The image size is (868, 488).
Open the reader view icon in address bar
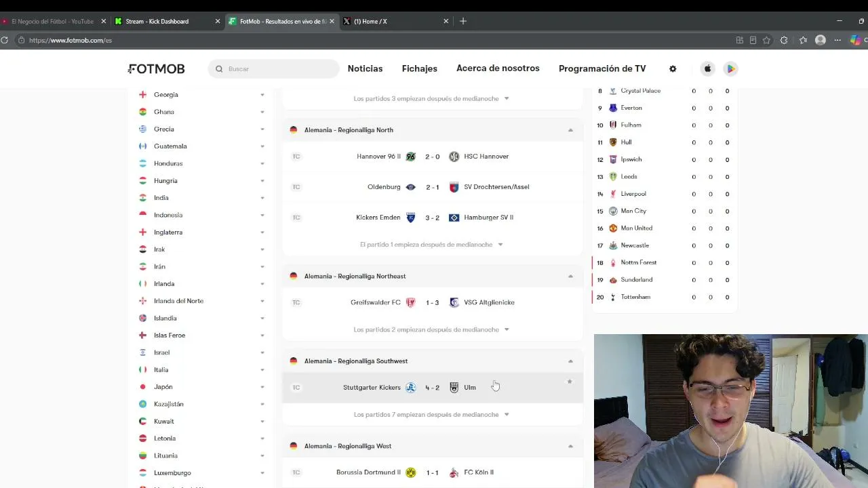(753, 40)
